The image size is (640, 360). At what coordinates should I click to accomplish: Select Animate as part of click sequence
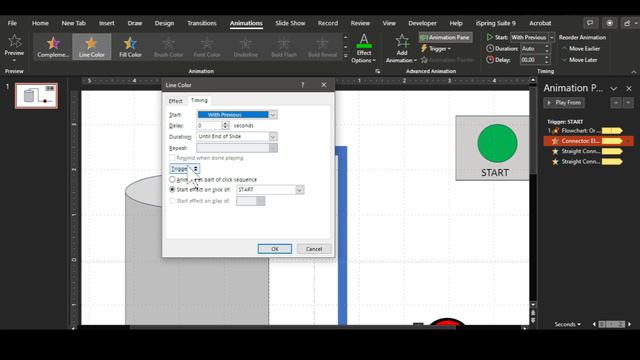click(x=172, y=179)
